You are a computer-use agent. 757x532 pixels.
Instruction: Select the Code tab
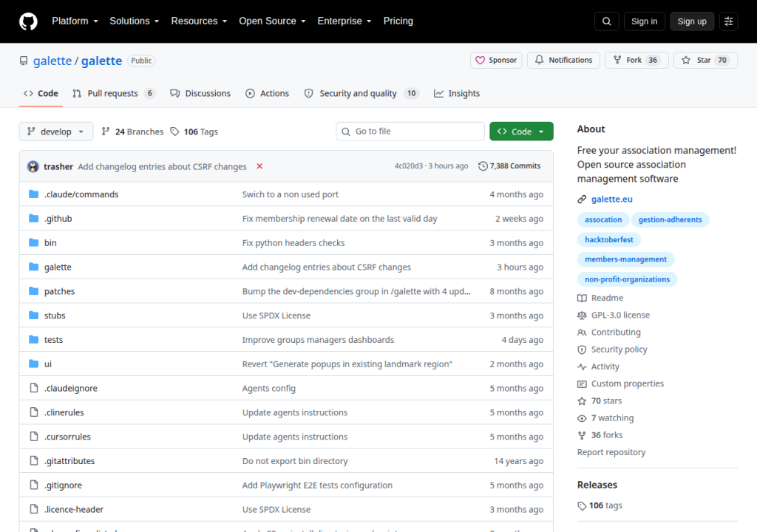pos(41,94)
